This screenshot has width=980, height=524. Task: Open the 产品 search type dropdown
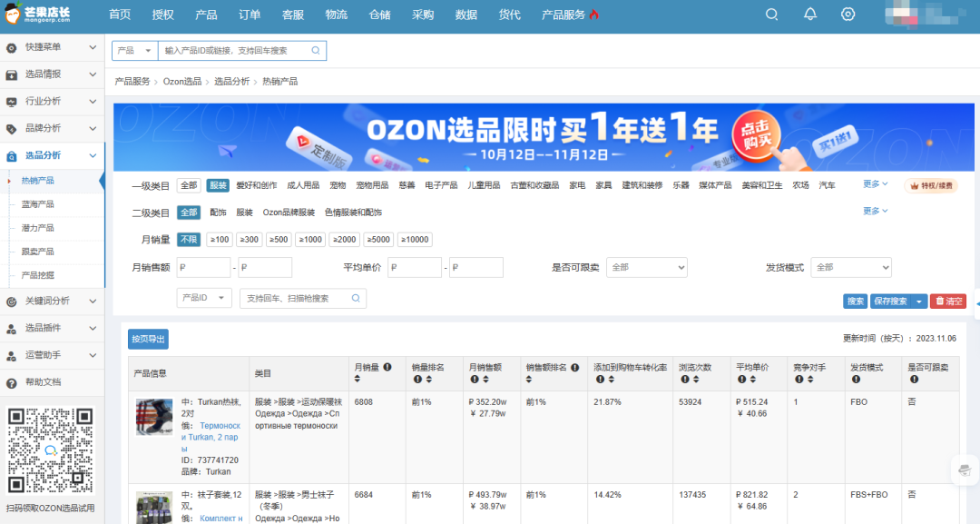(x=135, y=51)
